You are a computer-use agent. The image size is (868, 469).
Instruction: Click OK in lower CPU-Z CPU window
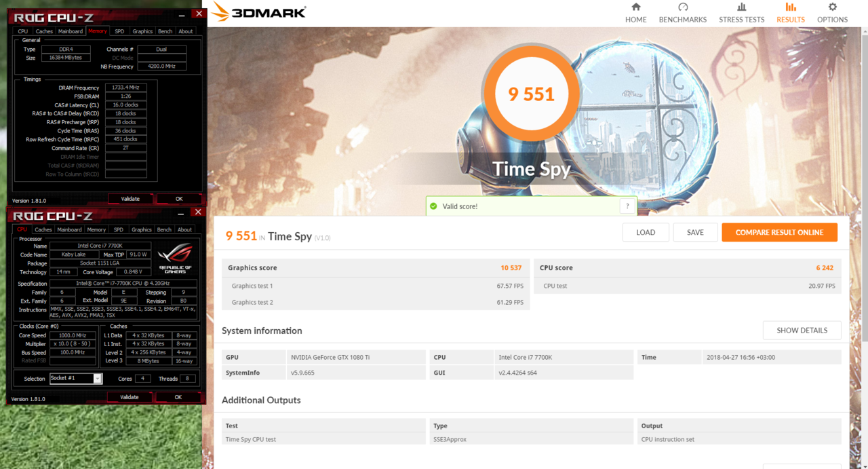(x=178, y=397)
